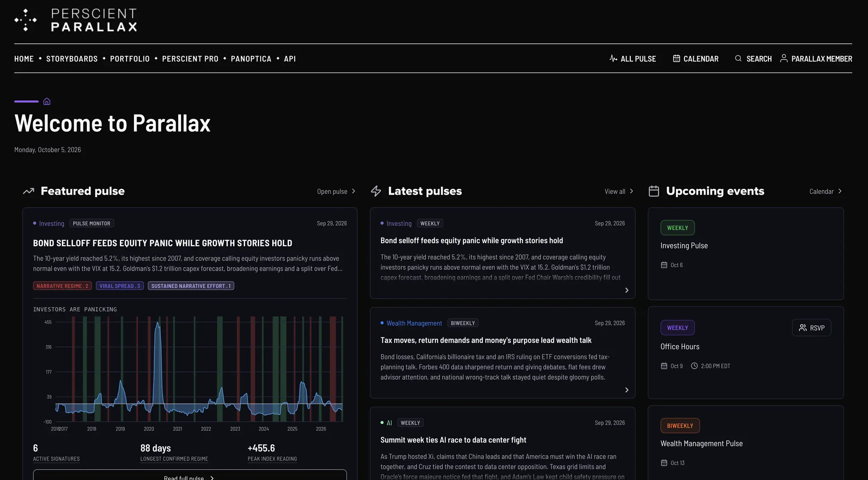Click the calendar icon in the navigation bar
The height and width of the screenshot is (480, 868).
tap(676, 58)
